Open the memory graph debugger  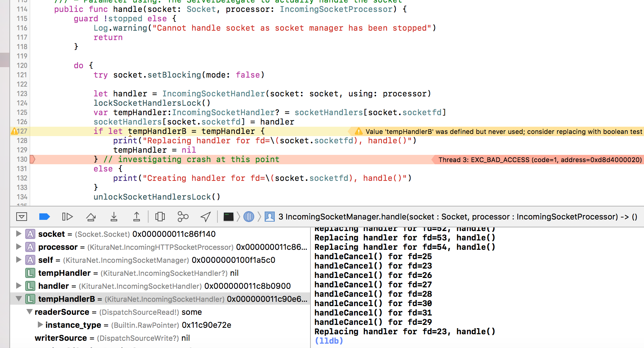pyautogui.click(x=183, y=217)
